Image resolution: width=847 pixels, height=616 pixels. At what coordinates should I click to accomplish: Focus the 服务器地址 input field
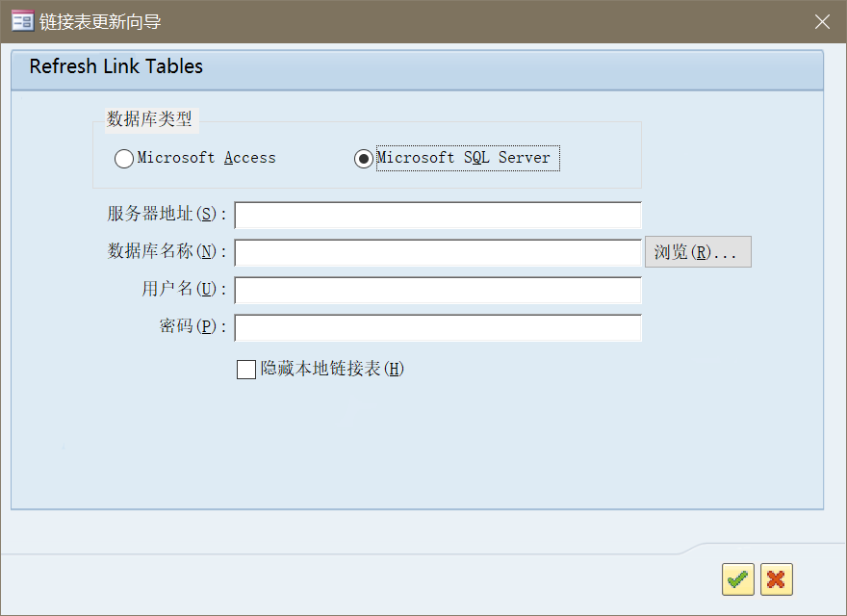(438, 215)
